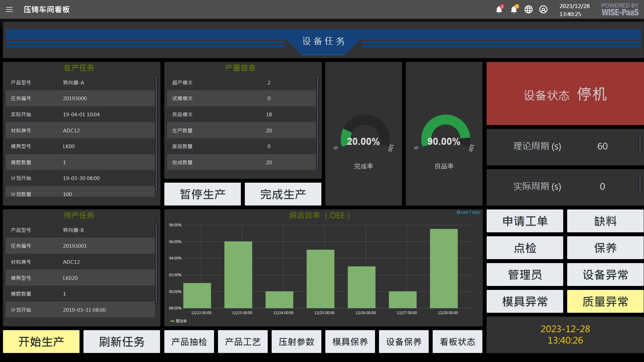
Task: Click the 综合效率 (OEE) chart title
Action: point(320,215)
